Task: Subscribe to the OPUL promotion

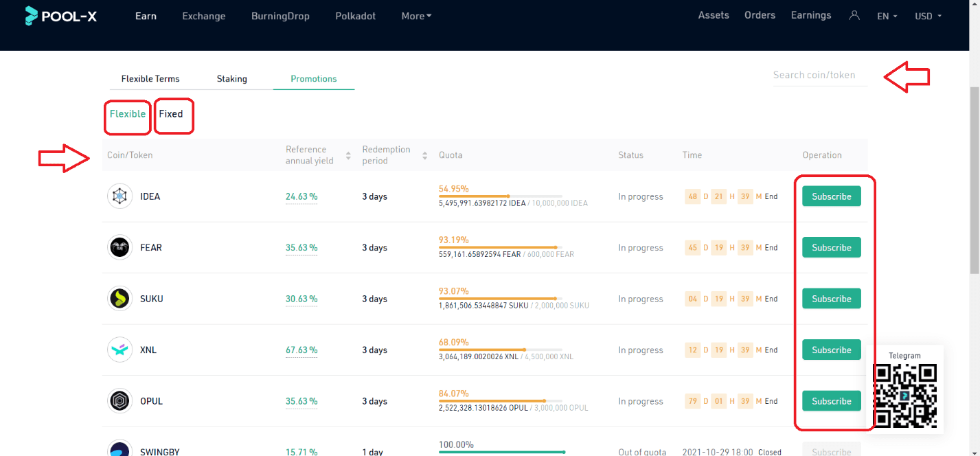Action: pos(832,401)
